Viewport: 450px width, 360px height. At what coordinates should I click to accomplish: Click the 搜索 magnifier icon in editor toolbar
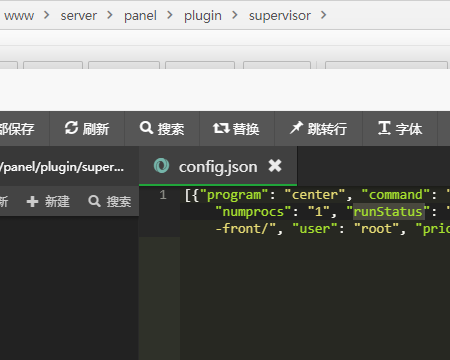[x=146, y=128]
